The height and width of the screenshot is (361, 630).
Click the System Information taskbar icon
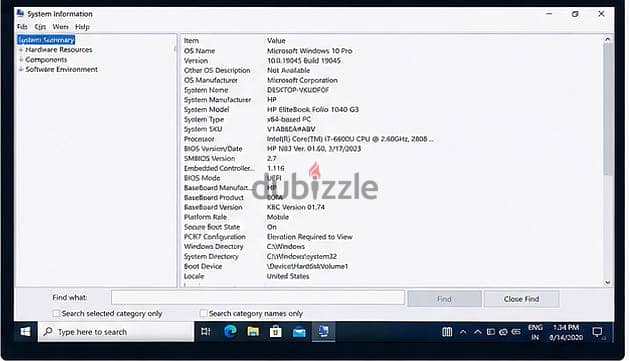click(x=323, y=331)
